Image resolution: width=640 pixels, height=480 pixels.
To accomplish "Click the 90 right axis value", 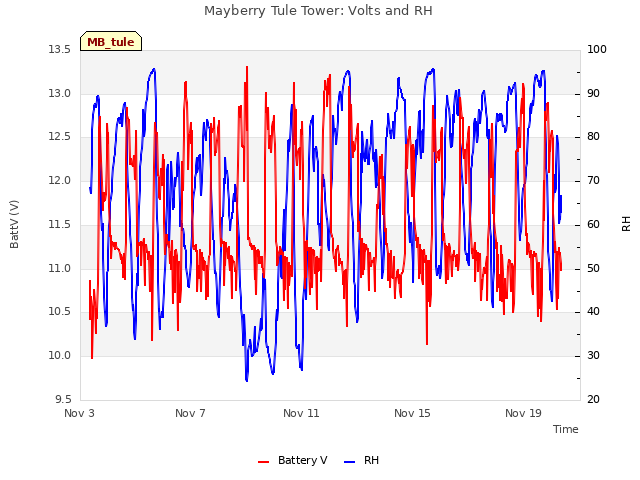I will 593,93.
